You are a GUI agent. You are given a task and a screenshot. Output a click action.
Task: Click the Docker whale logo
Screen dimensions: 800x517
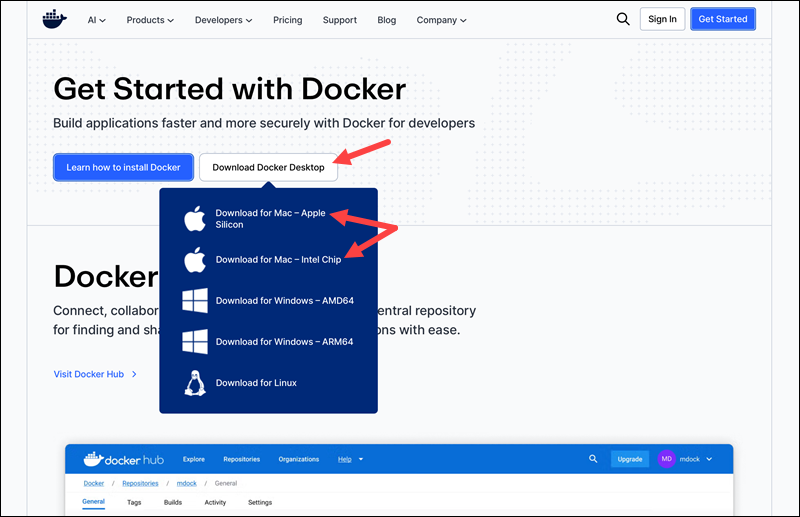(55, 19)
